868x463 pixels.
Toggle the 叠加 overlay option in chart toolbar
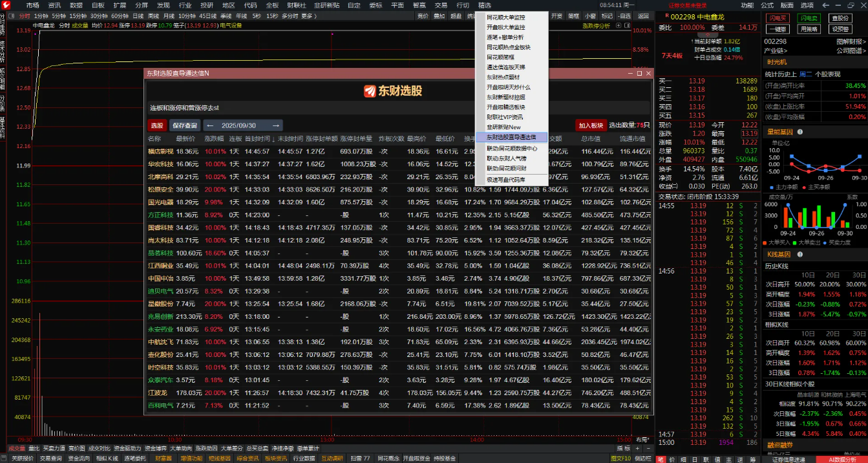click(x=439, y=16)
